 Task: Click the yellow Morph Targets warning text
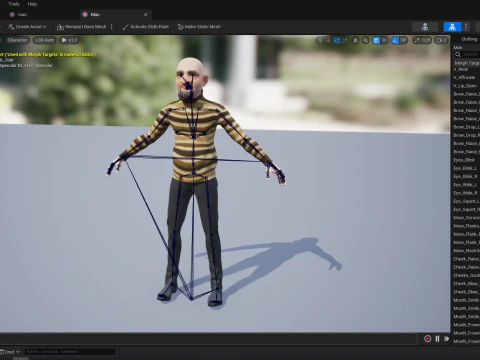coord(48,54)
